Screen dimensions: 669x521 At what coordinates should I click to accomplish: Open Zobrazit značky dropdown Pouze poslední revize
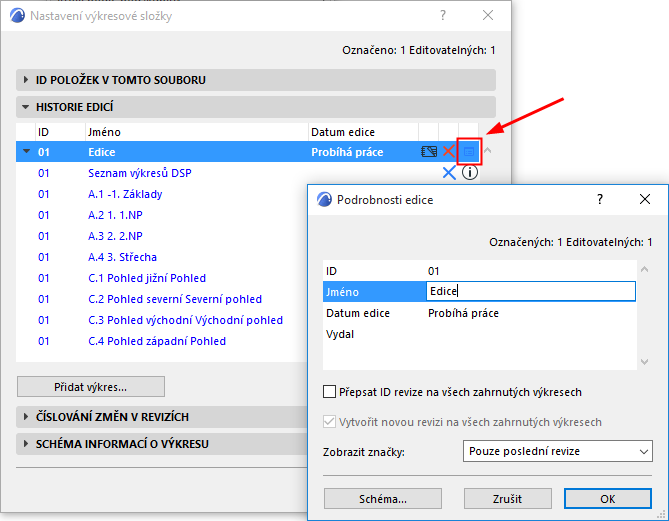click(x=558, y=451)
